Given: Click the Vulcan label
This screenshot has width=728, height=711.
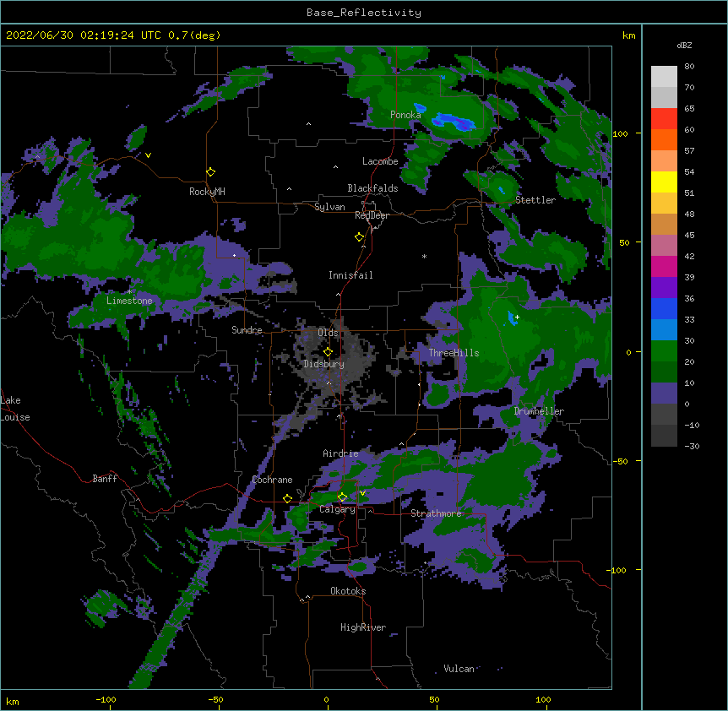Looking at the screenshot, I should tap(459, 669).
